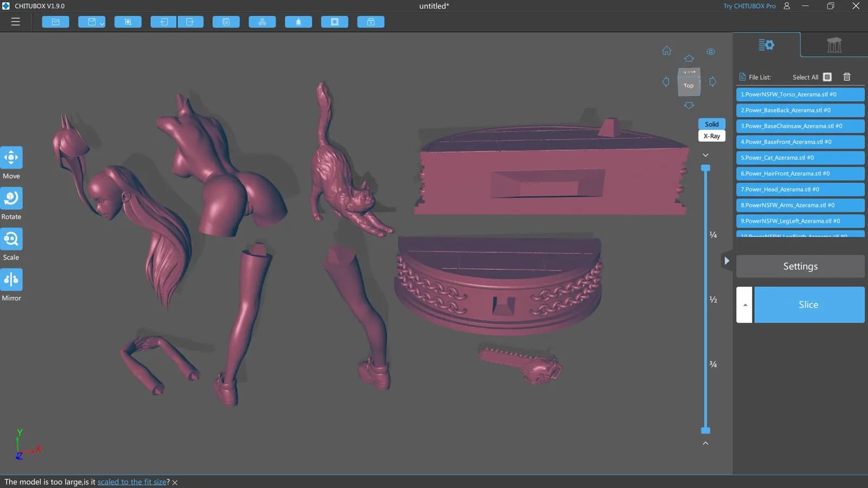The image size is (868, 488).
Task: Click the network sending toolbar icon
Action: point(263,22)
